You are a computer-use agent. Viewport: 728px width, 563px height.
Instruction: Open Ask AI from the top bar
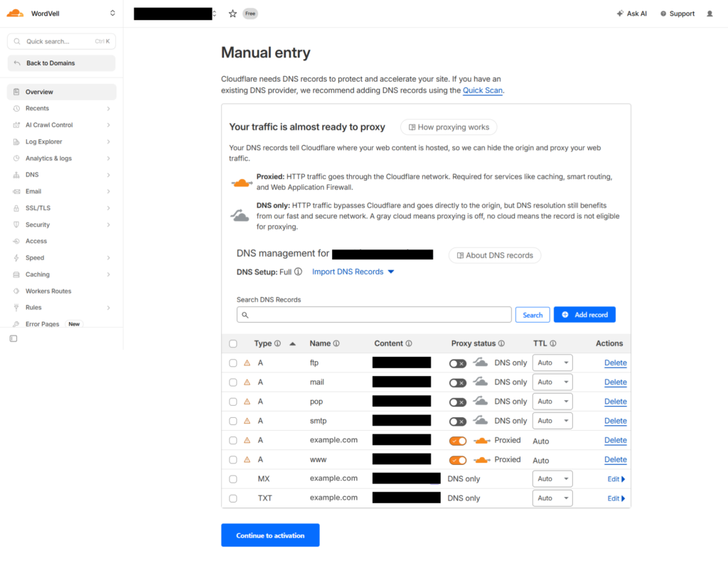pyautogui.click(x=631, y=13)
